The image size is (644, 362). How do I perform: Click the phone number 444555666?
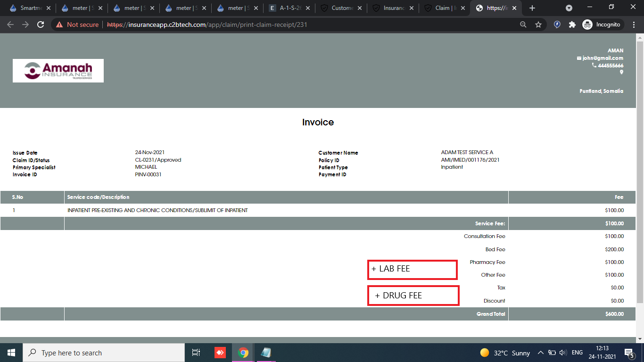click(611, 66)
